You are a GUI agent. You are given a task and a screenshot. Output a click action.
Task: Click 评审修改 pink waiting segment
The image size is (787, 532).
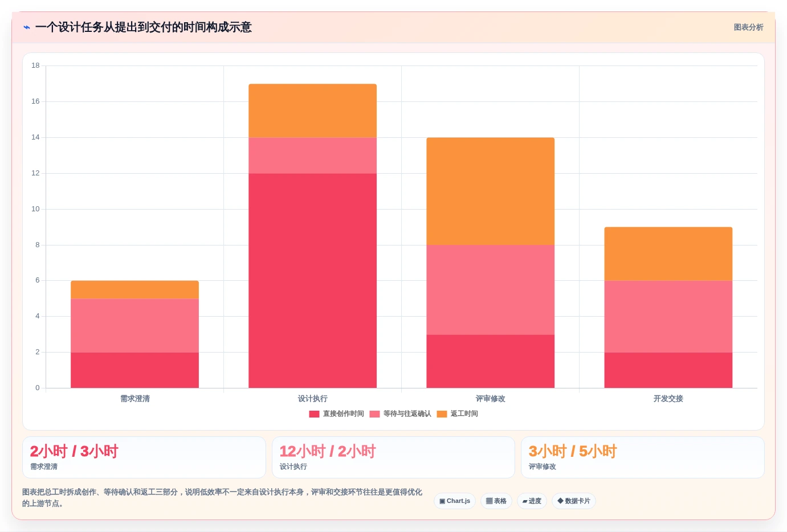point(490,290)
